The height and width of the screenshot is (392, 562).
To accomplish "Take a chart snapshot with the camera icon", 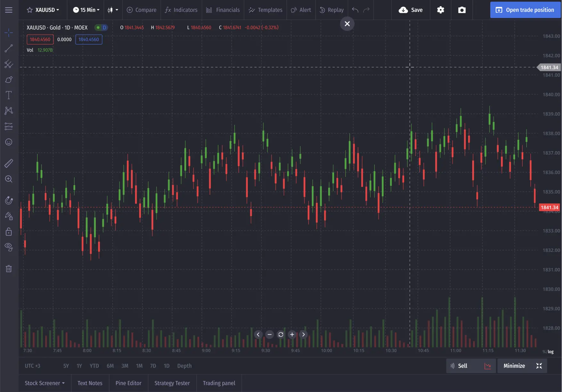I will coord(461,10).
